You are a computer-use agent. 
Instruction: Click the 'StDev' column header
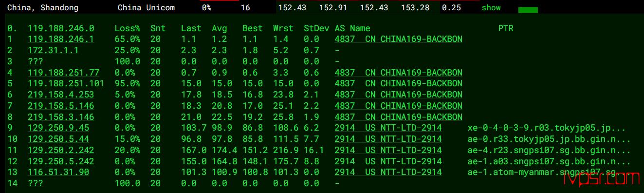tap(316, 28)
